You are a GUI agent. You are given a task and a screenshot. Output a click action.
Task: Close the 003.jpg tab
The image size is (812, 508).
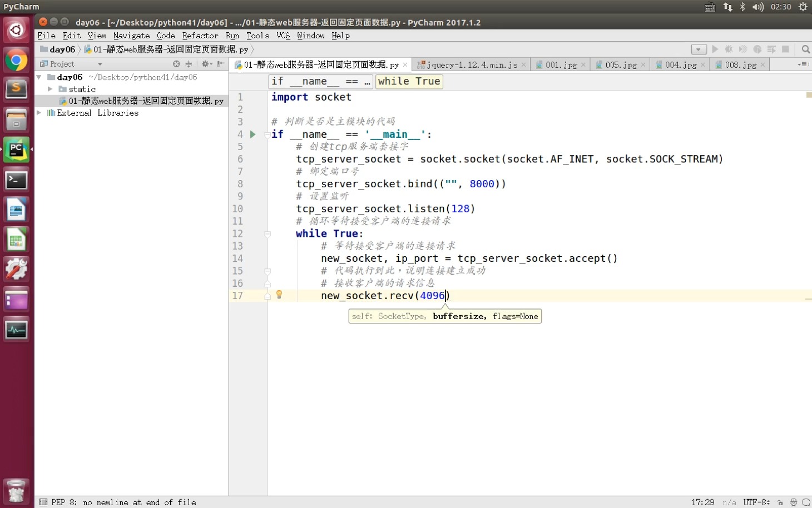(x=763, y=65)
